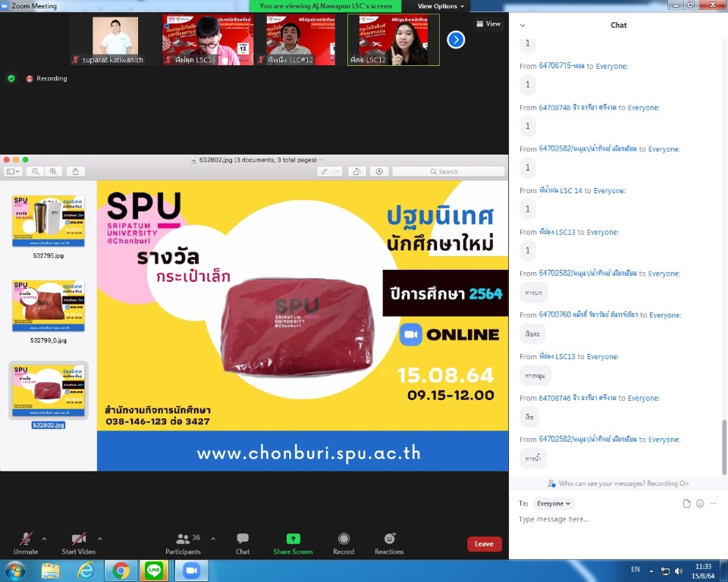Click the volume speaker tray icon
This screenshot has height=582, width=728.
[679, 571]
